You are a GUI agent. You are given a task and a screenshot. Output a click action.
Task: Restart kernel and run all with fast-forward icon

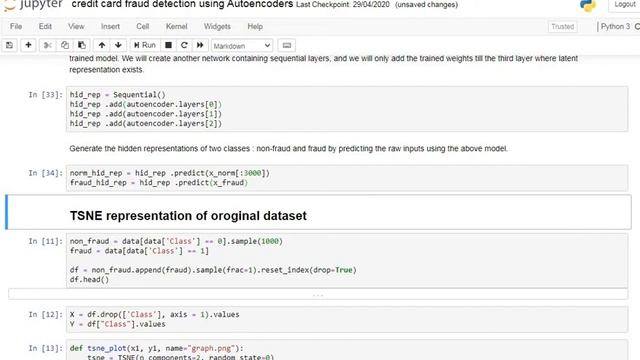coord(200,45)
